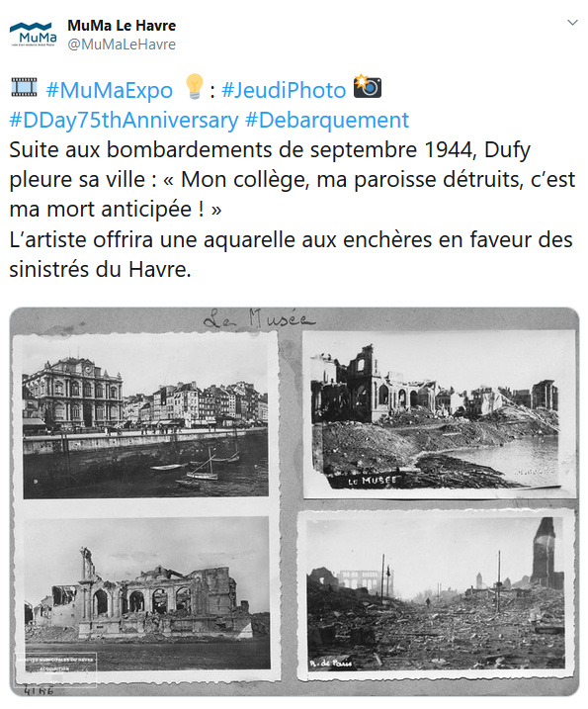Open the #MuMaExpo hashtag
The image size is (588, 709).
click(110, 90)
